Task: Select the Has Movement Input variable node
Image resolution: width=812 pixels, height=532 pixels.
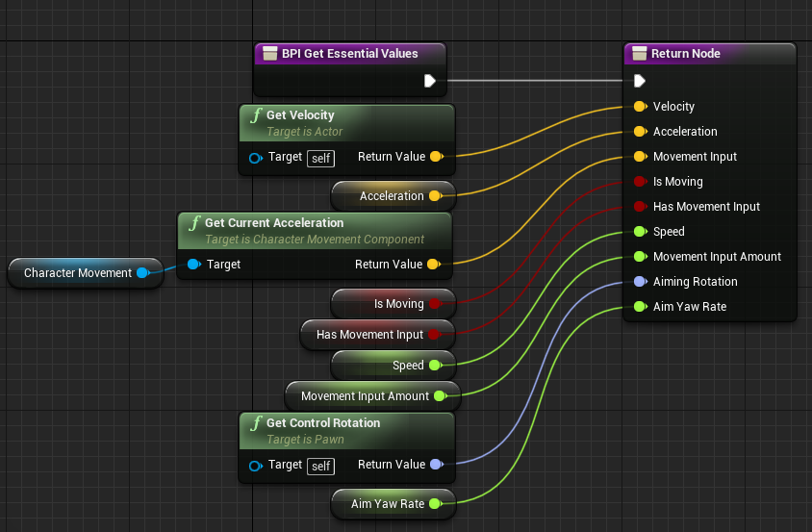Action: pos(369,335)
